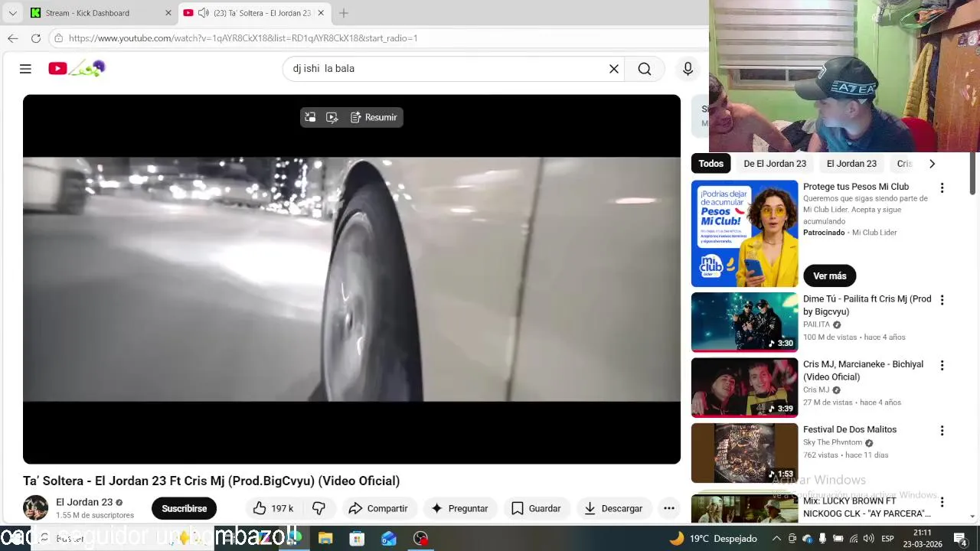Image resolution: width=980 pixels, height=551 pixels.
Task: Play Dime Tú - Pailita thumbnail
Action: 744,321
